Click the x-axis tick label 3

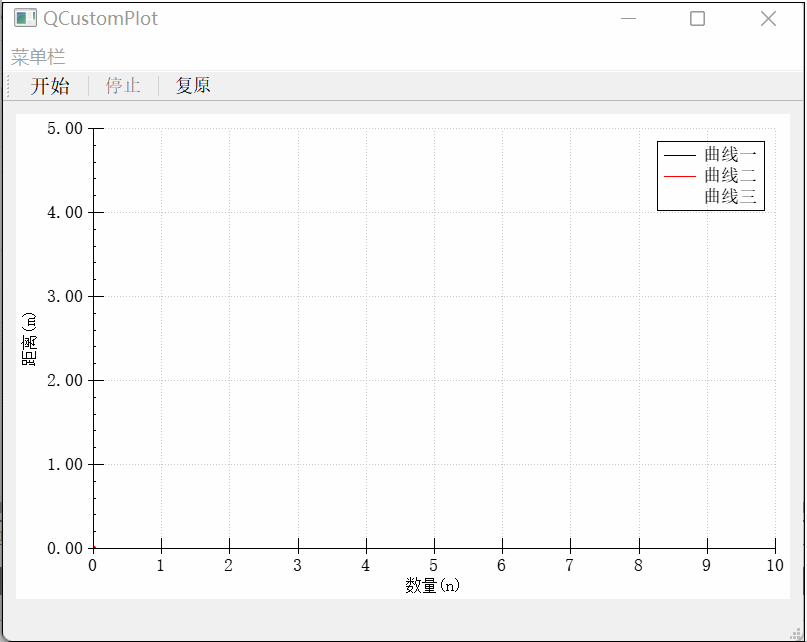pos(297,566)
